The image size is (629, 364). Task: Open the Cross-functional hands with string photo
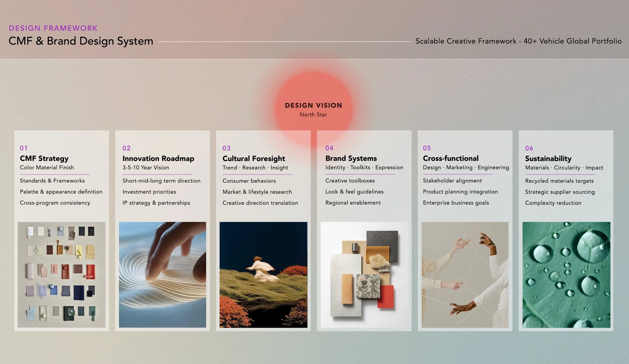465,274
